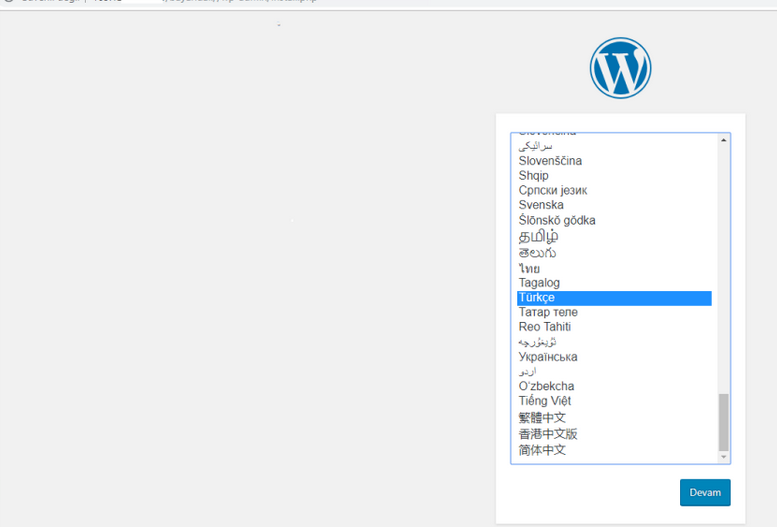
Task: Choose the Uyghur ئۇيغۇرچە option
Action: pos(614,342)
